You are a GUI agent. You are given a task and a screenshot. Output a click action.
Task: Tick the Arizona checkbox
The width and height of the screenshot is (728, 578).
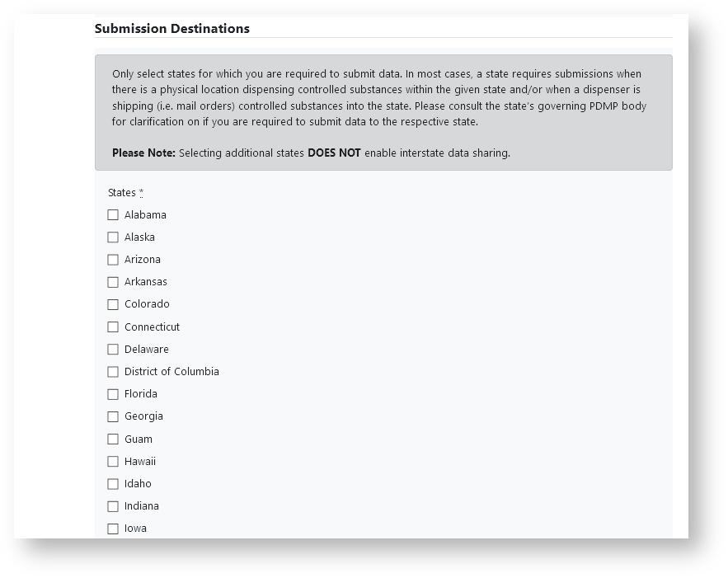pyautogui.click(x=113, y=260)
